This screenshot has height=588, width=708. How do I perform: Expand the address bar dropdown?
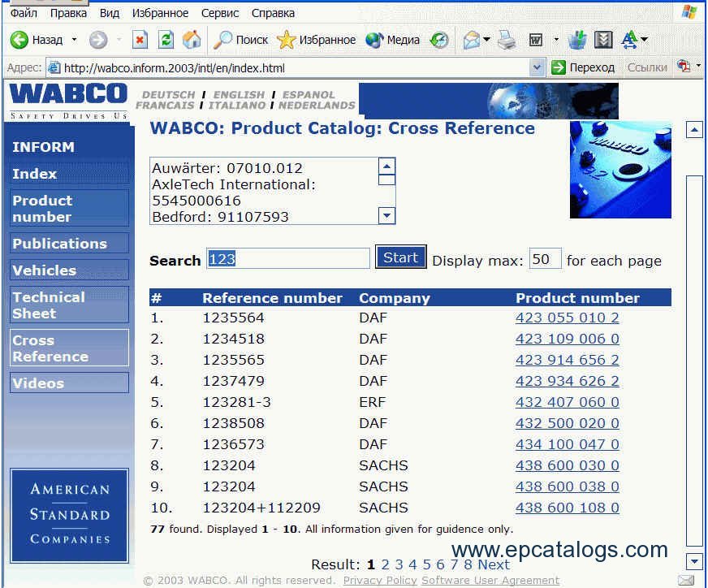tap(537, 67)
